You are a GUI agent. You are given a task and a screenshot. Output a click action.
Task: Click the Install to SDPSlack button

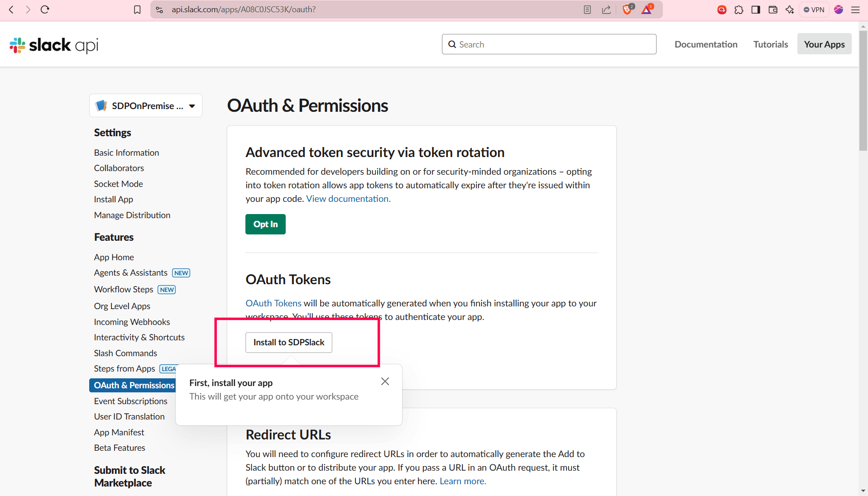(x=289, y=343)
